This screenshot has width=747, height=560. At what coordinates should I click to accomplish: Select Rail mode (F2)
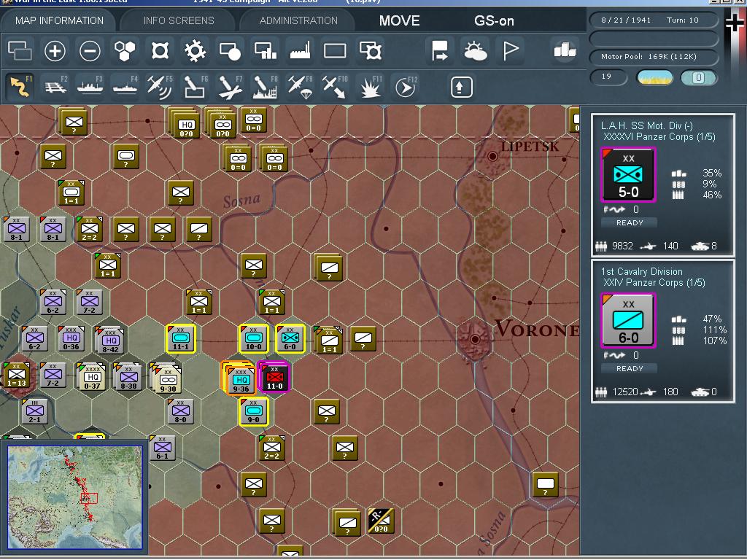tap(55, 87)
